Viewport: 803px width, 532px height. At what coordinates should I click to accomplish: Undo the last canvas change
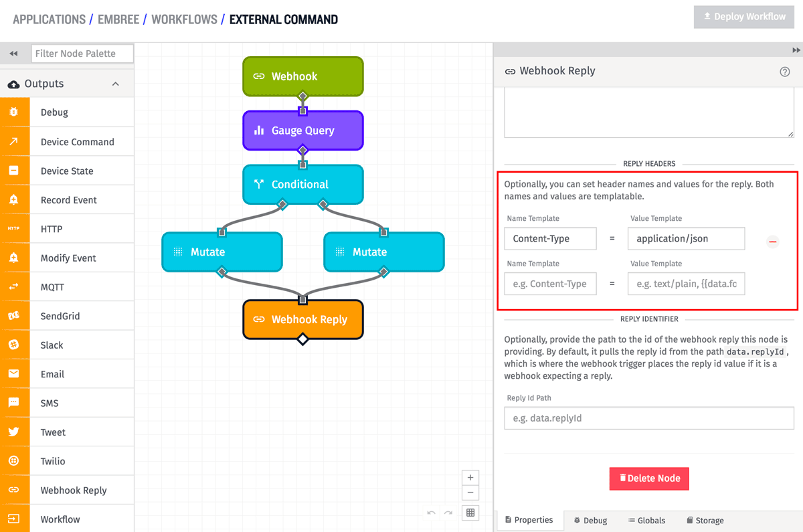click(431, 513)
